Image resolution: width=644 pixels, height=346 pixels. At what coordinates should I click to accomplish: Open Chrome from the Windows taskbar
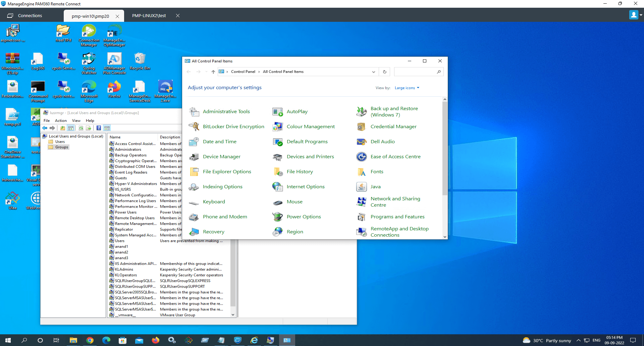90,340
